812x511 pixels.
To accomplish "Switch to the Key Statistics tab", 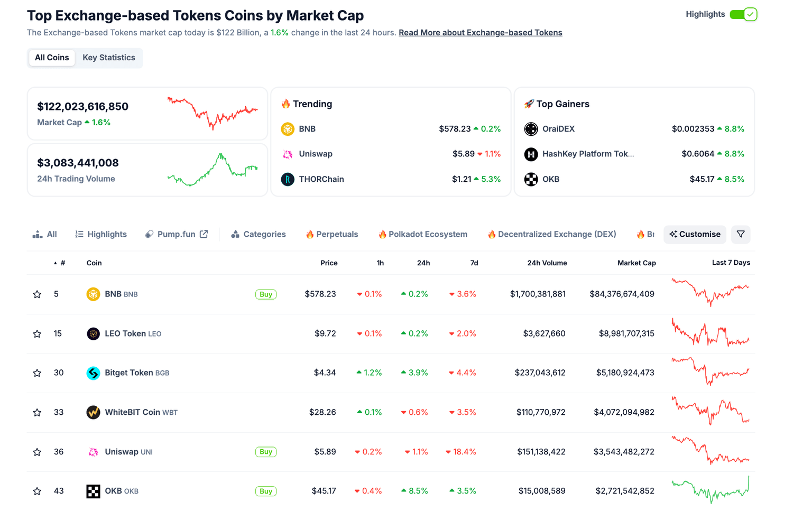I will click(x=108, y=58).
